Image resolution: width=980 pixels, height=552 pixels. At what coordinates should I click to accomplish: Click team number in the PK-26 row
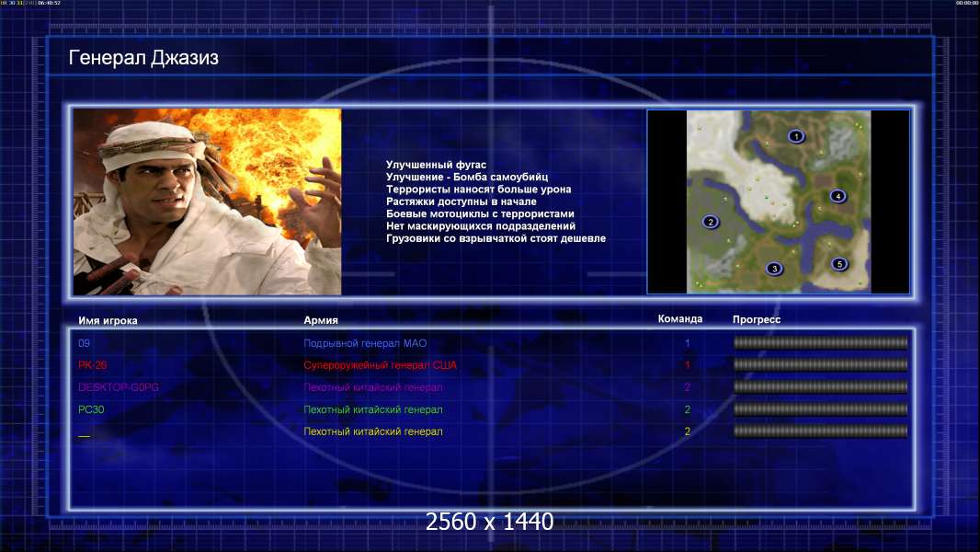(687, 365)
